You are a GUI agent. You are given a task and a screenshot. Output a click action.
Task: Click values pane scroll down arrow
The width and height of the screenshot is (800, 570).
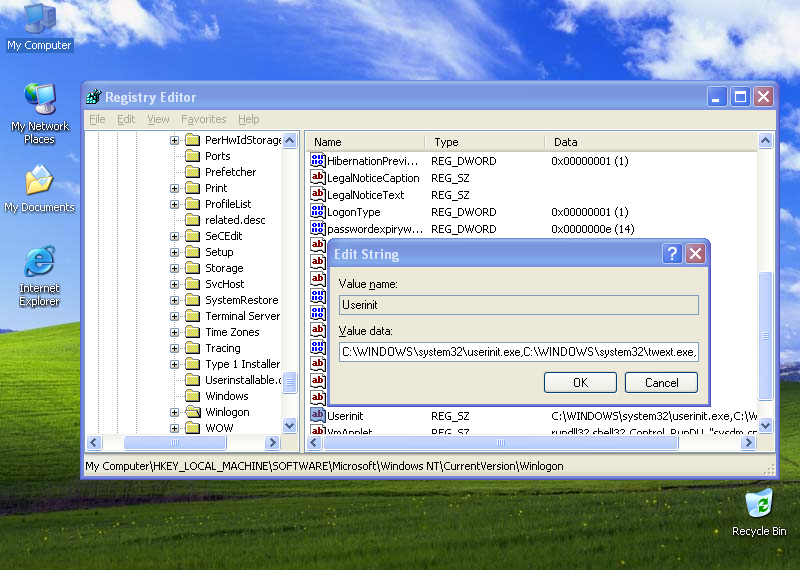point(765,425)
